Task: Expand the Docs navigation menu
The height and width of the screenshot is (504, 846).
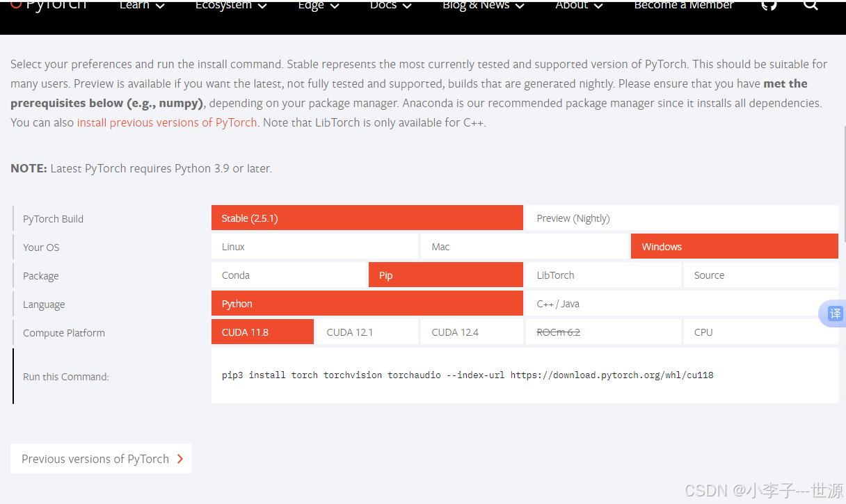Action: pos(390,5)
